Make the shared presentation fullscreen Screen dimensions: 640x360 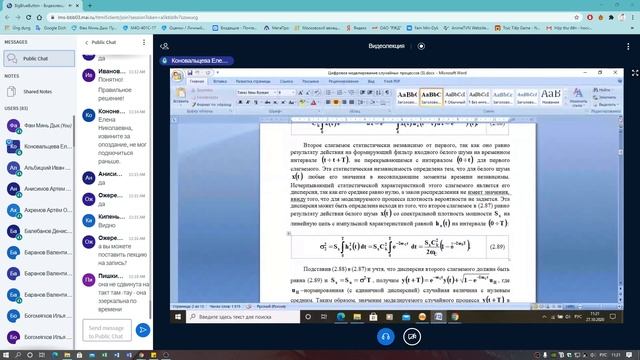pyautogui.click(x=635, y=73)
